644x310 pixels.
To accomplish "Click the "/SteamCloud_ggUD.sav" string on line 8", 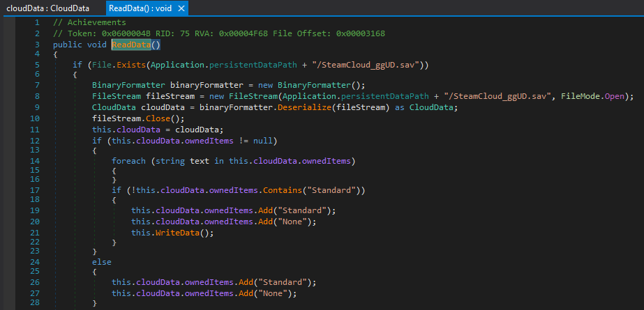I will [497, 96].
